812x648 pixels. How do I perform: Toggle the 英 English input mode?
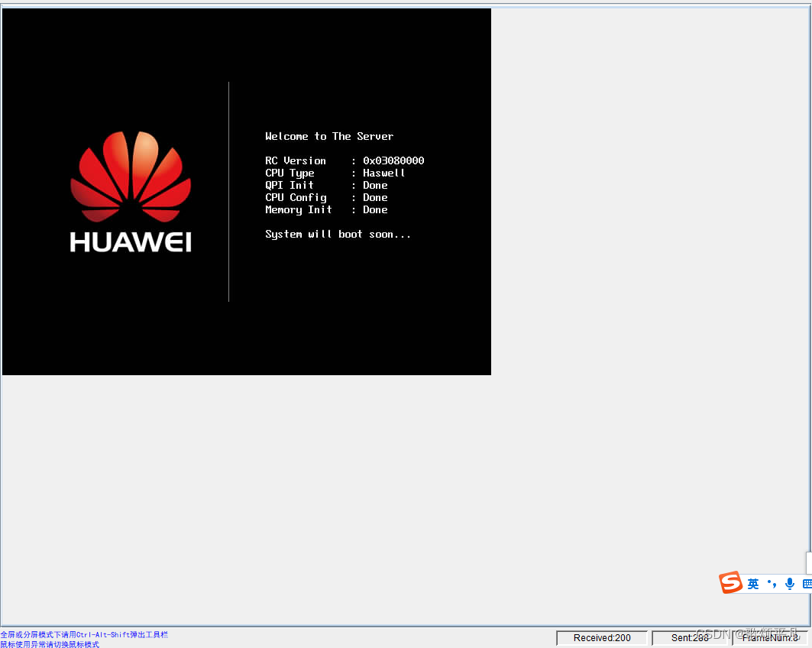753,585
